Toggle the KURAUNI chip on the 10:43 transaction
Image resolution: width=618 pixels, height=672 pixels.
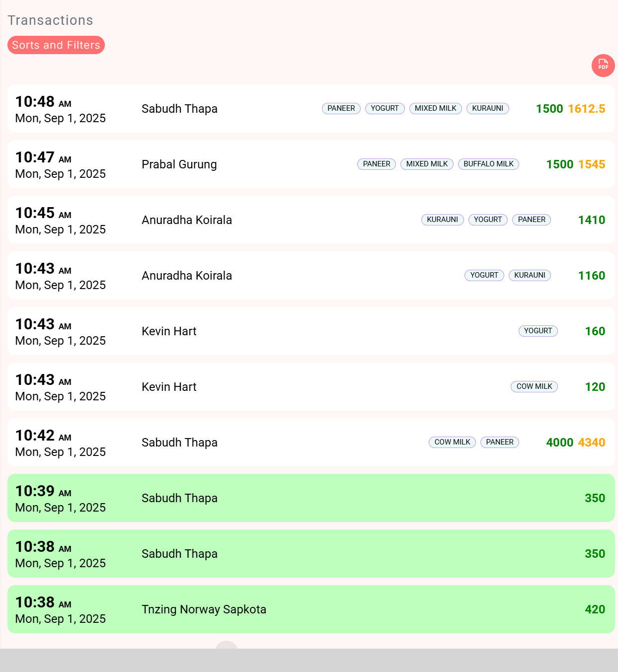[529, 275]
